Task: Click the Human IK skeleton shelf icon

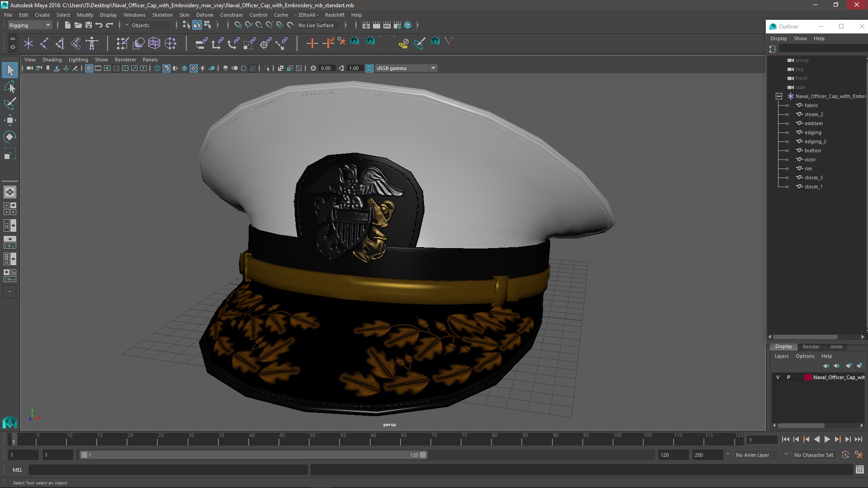Action: (92, 43)
